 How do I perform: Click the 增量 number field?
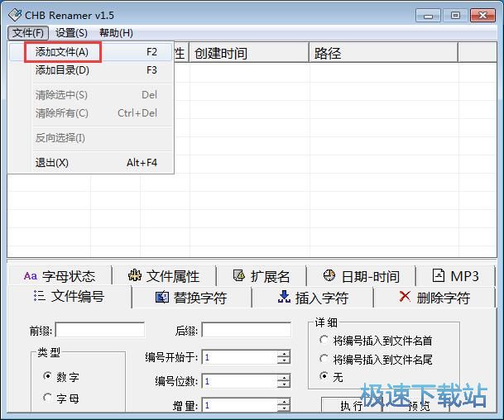pyautogui.click(x=239, y=405)
